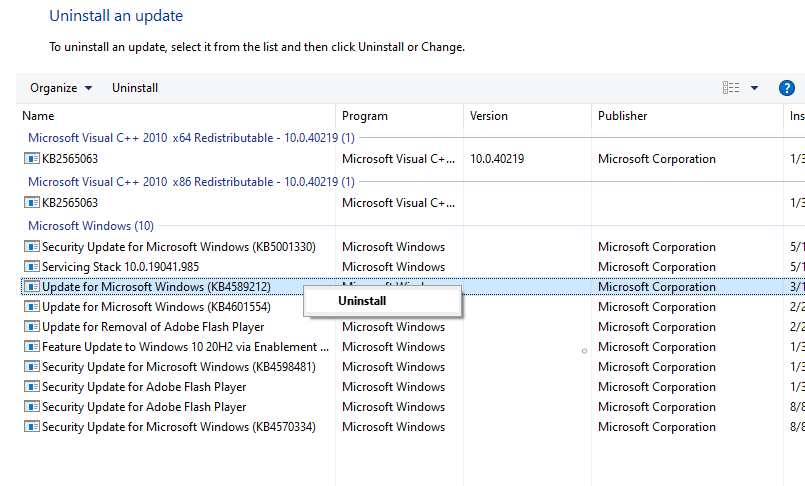Choose Uninstall from the context menu
805x486 pixels.
362,300
